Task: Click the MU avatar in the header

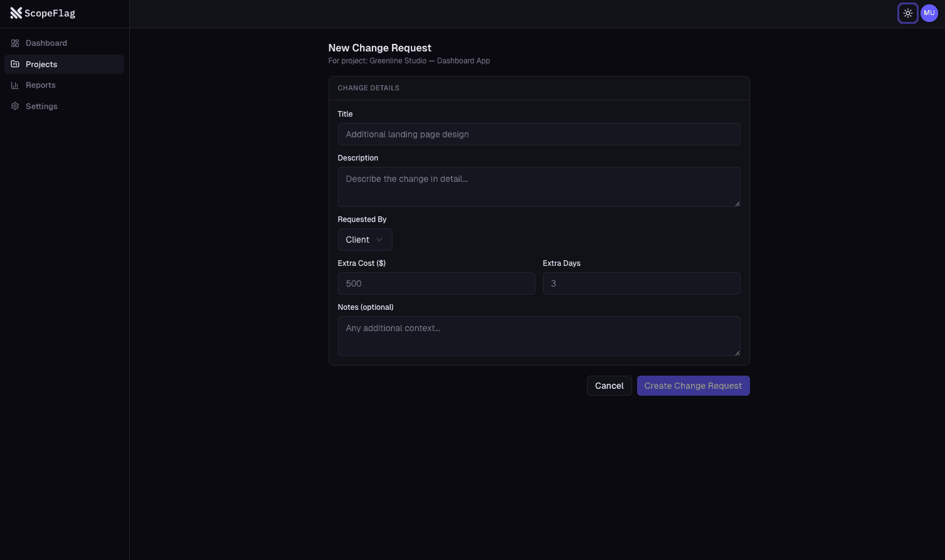Action: point(929,13)
